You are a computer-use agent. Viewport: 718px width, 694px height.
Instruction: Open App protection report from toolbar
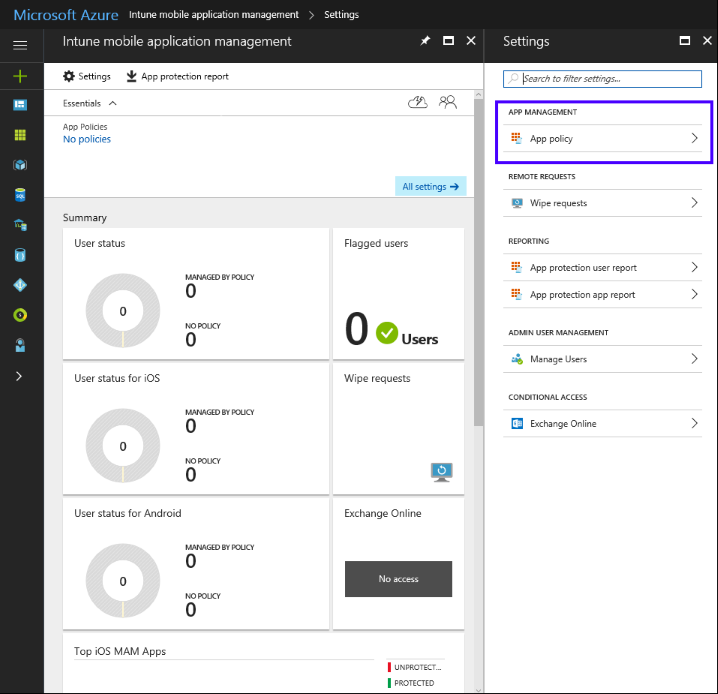(x=177, y=76)
